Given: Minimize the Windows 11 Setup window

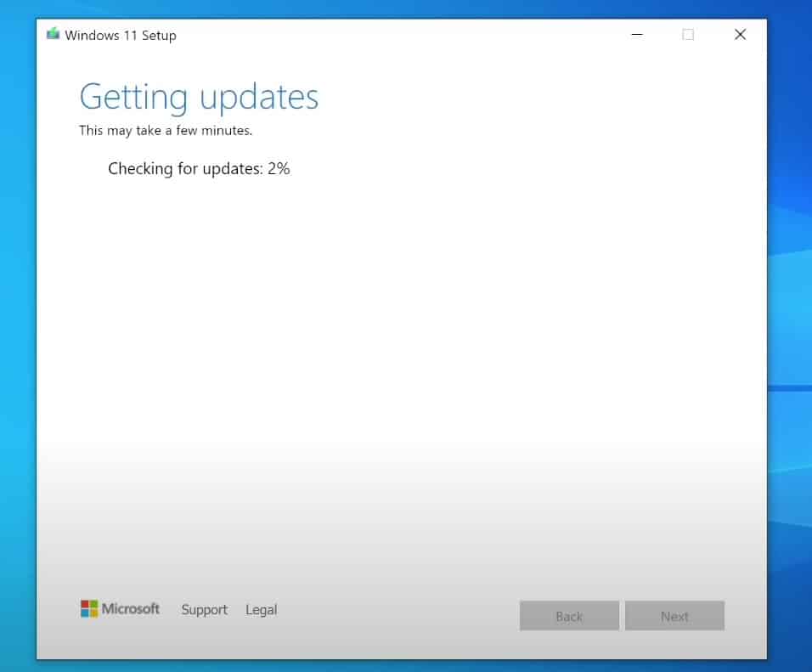Looking at the screenshot, I should tap(636, 35).
